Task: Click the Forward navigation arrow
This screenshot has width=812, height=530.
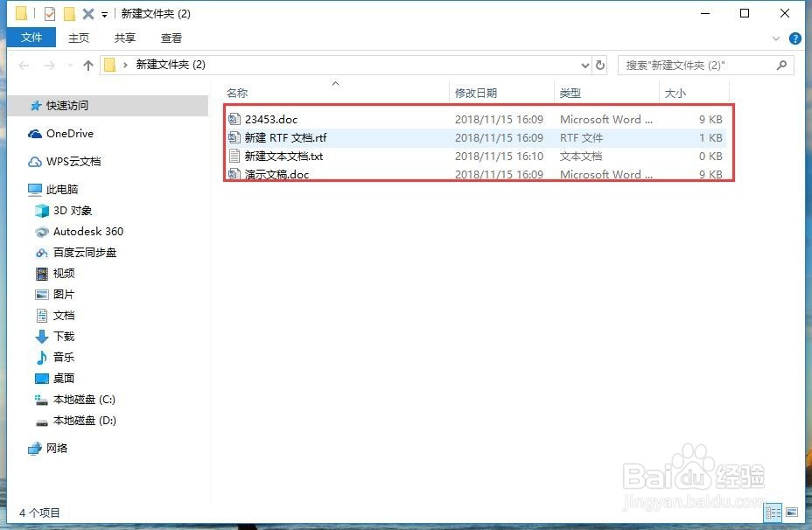Action: [x=49, y=66]
